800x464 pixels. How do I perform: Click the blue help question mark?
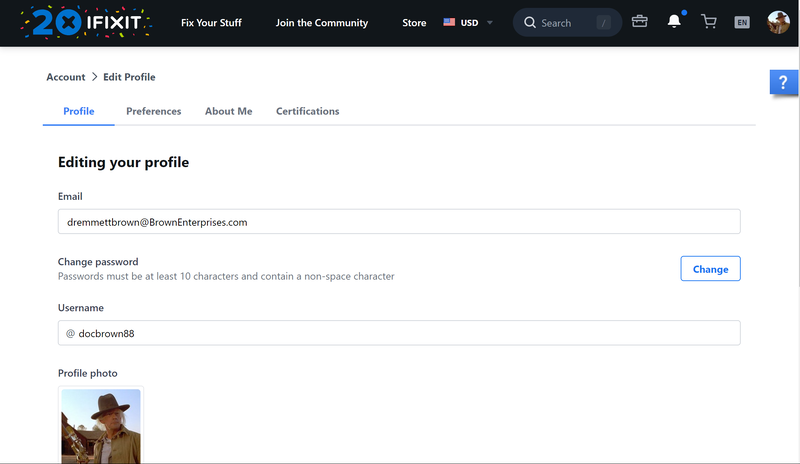[783, 83]
